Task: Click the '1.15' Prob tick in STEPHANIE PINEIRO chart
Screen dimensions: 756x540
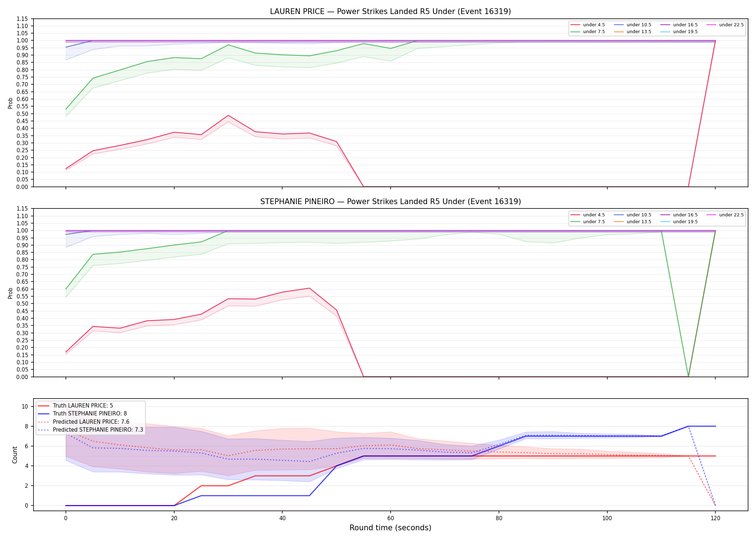Action: click(22, 209)
